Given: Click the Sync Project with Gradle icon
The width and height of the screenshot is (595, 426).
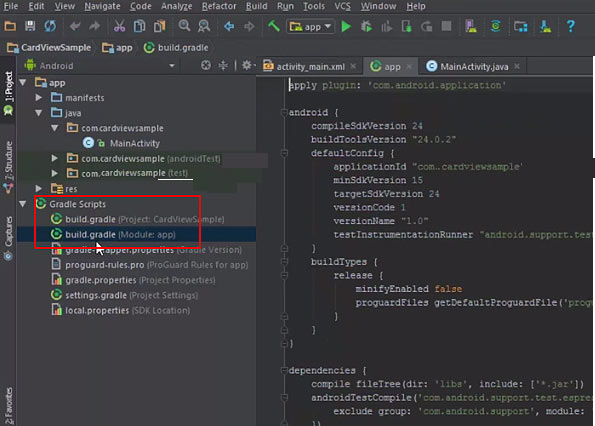Looking at the screenshot, I should 496,26.
